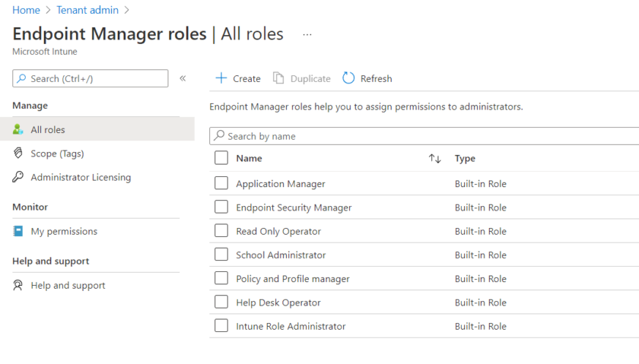Tick the select-all checkbox in header
The height and width of the screenshot is (364, 639).
(221, 158)
